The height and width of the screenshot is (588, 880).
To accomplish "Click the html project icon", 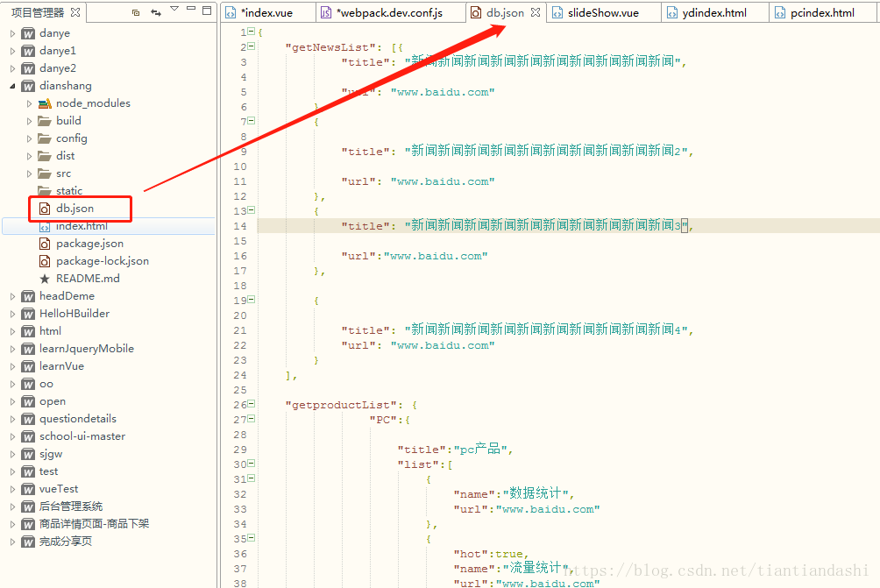I will [x=28, y=331].
